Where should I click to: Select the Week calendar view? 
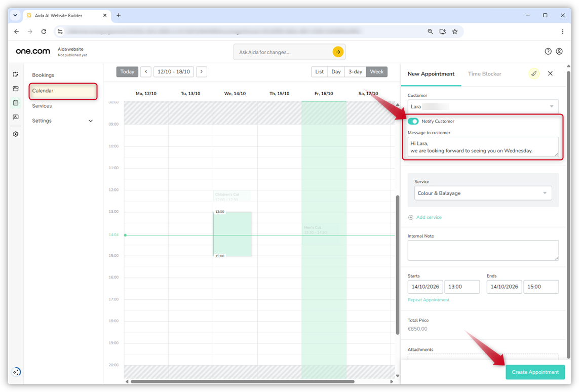point(377,71)
